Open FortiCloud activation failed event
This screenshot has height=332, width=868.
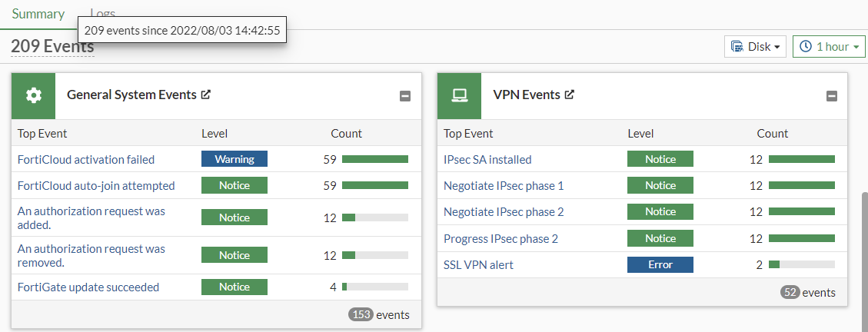tap(86, 159)
